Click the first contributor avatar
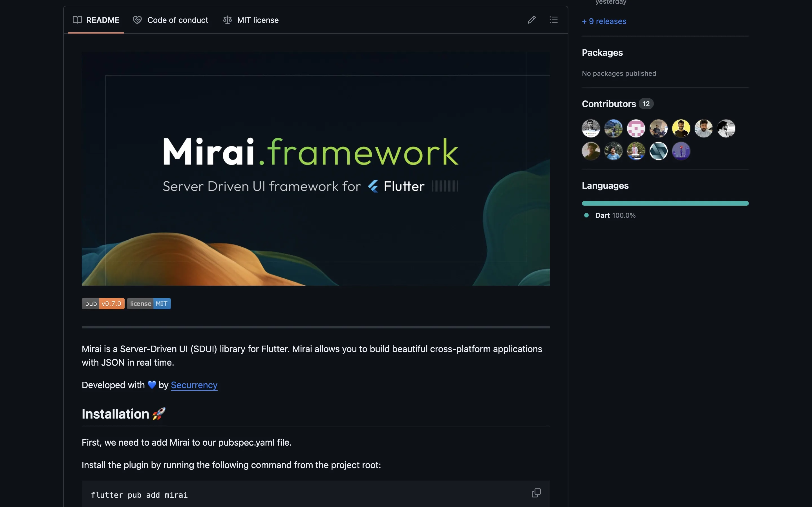This screenshot has height=507, width=812. (591, 128)
